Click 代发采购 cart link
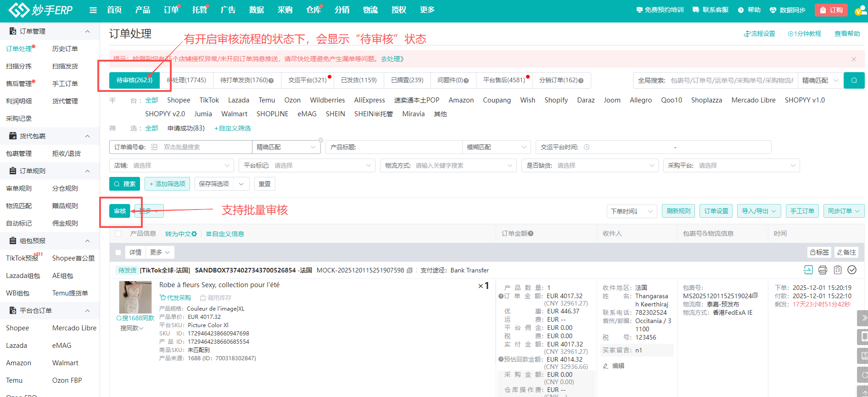 [x=175, y=298]
